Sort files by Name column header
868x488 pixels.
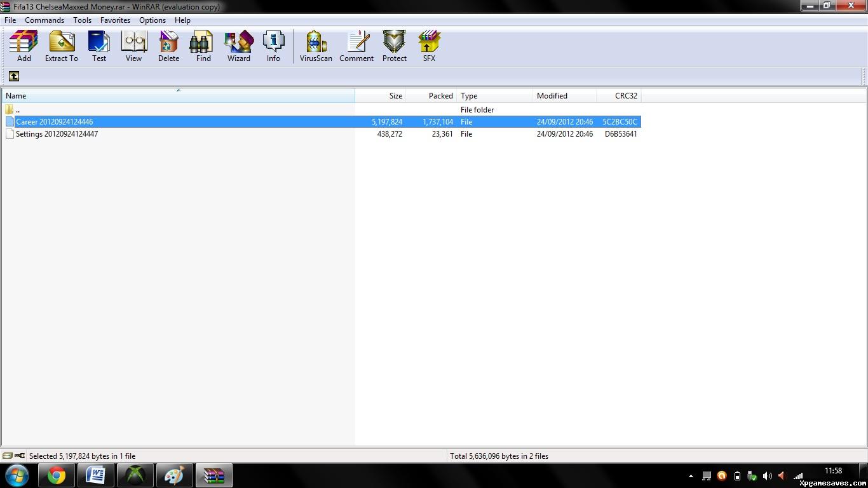[178, 96]
